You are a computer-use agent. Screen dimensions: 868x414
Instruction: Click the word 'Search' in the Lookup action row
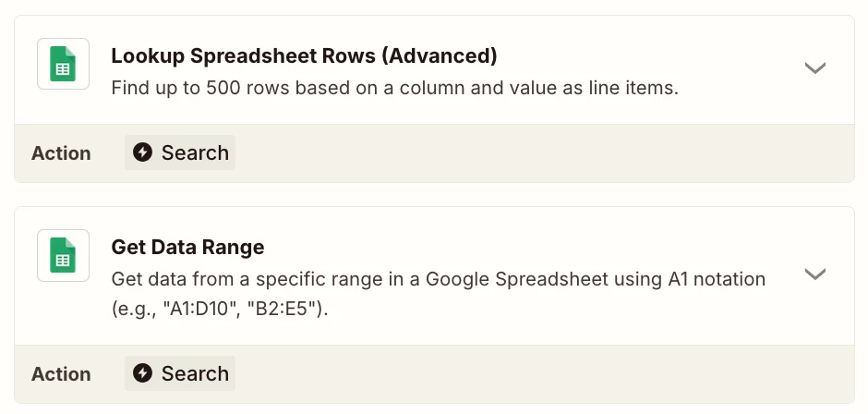195,152
